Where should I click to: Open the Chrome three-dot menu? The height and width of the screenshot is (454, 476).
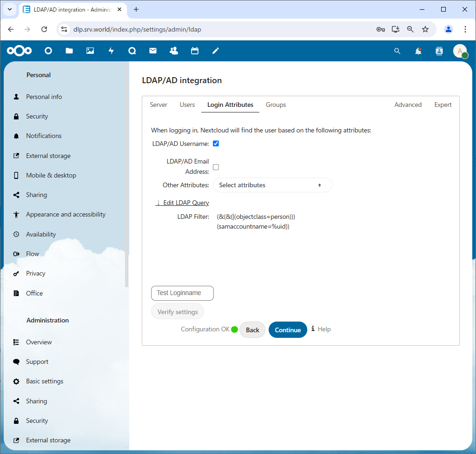(465, 29)
